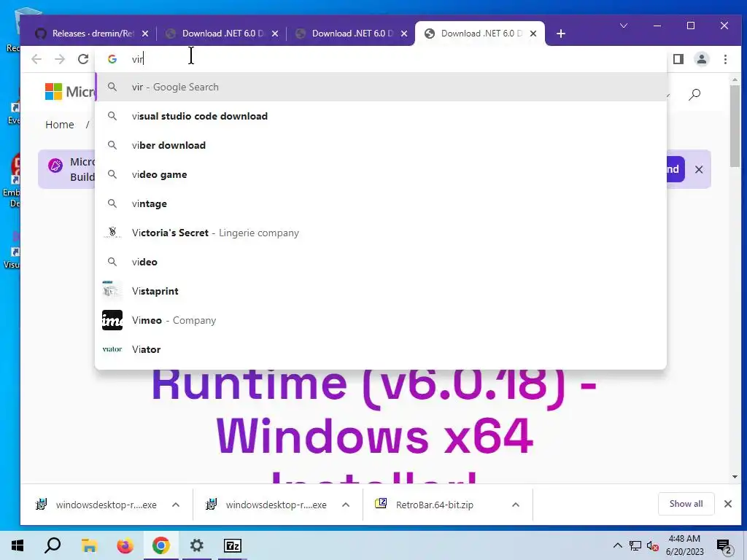
Task: Open options for second windowsdesktop-r exe download
Action: click(x=346, y=505)
